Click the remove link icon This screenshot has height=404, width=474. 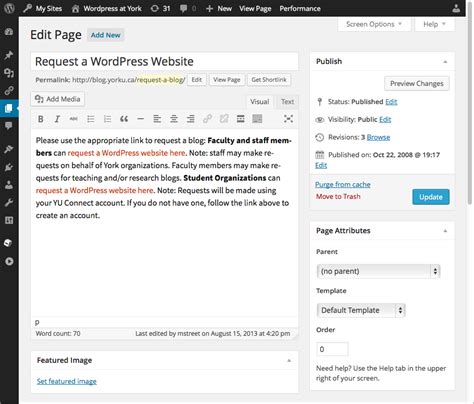point(224,119)
